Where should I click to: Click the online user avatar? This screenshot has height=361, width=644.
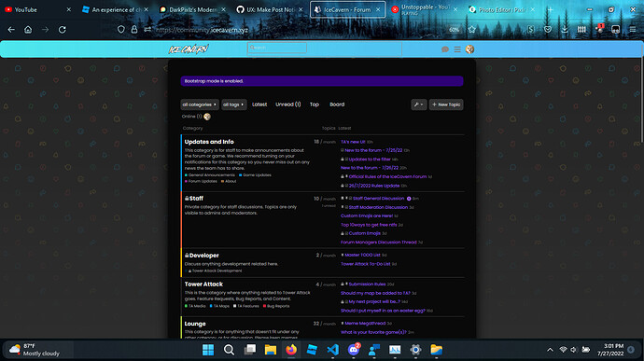pyautogui.click(x=207, y=117)
